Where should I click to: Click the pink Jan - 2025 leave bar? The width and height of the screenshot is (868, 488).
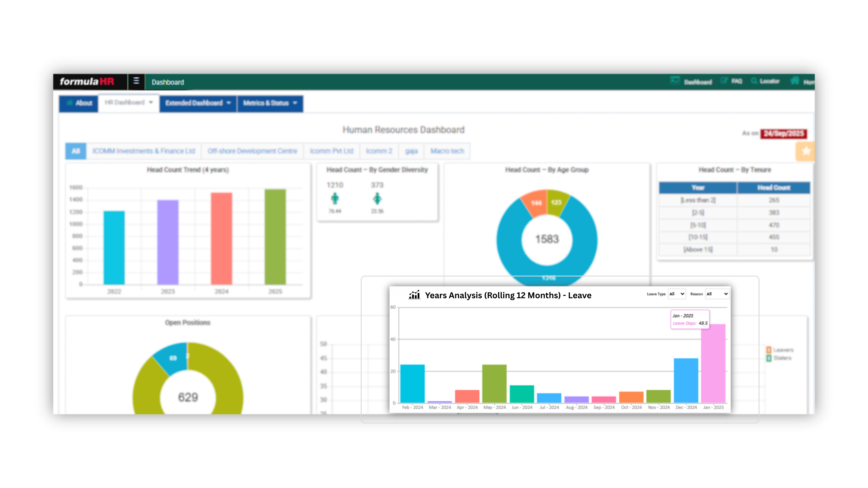click(x=713, y=363)
